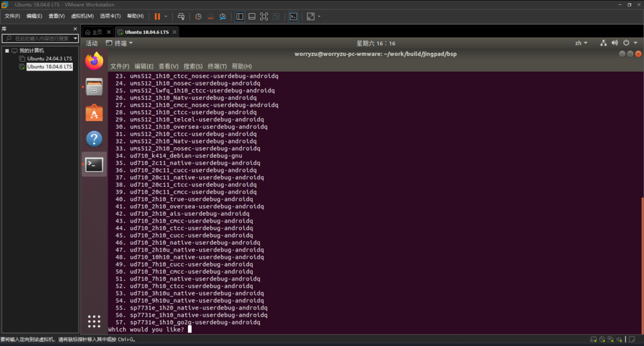Image resolution: width=644 pixels, height=346 pixels.
Task: Collapse the 我的计算机 tree node
Action: pos(6,50)
